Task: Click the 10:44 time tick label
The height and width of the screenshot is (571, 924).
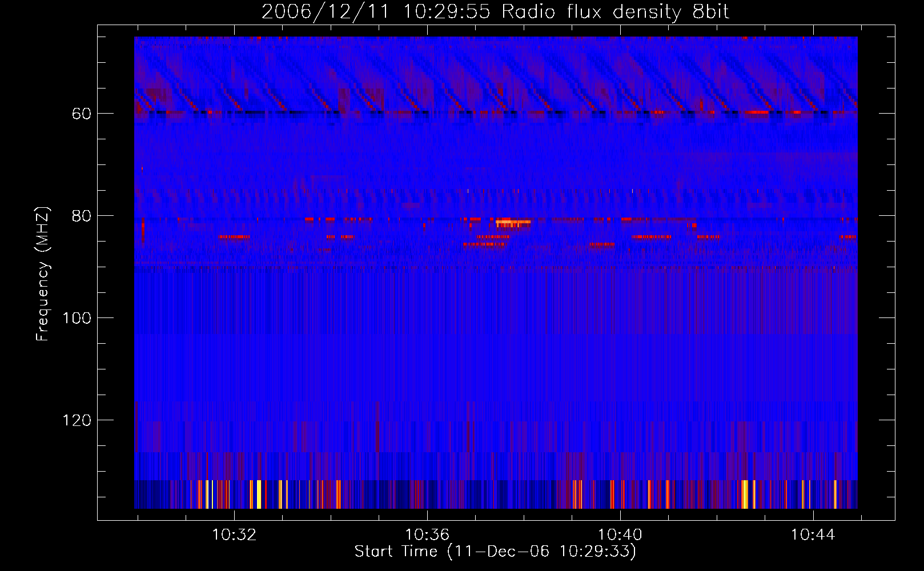Action: [813, 535]
